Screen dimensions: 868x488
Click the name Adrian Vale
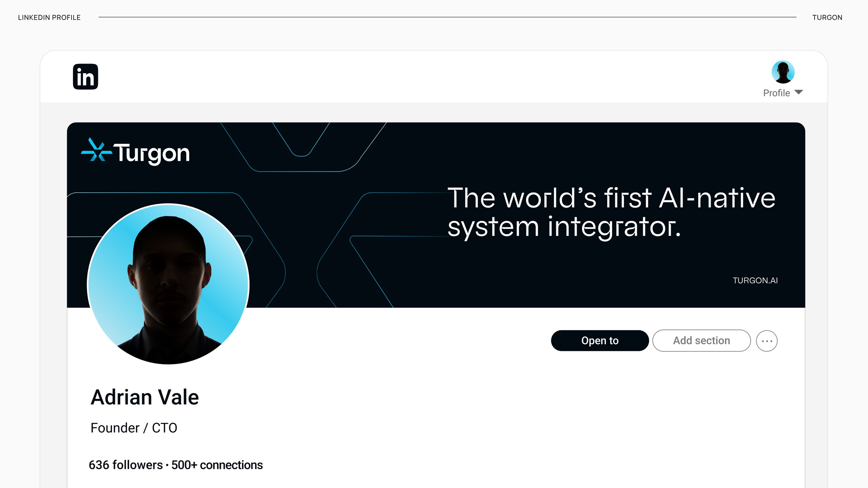[145, 397]
